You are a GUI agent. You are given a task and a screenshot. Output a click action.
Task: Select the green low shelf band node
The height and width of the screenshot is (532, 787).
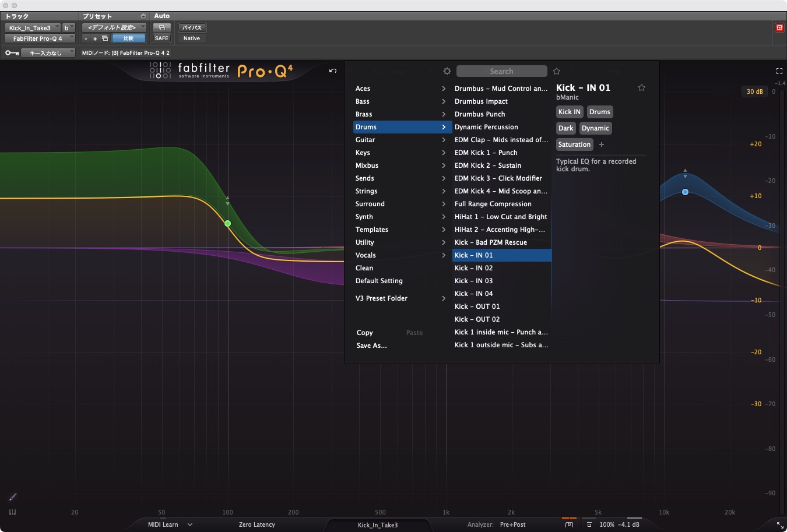pos(227,224)
